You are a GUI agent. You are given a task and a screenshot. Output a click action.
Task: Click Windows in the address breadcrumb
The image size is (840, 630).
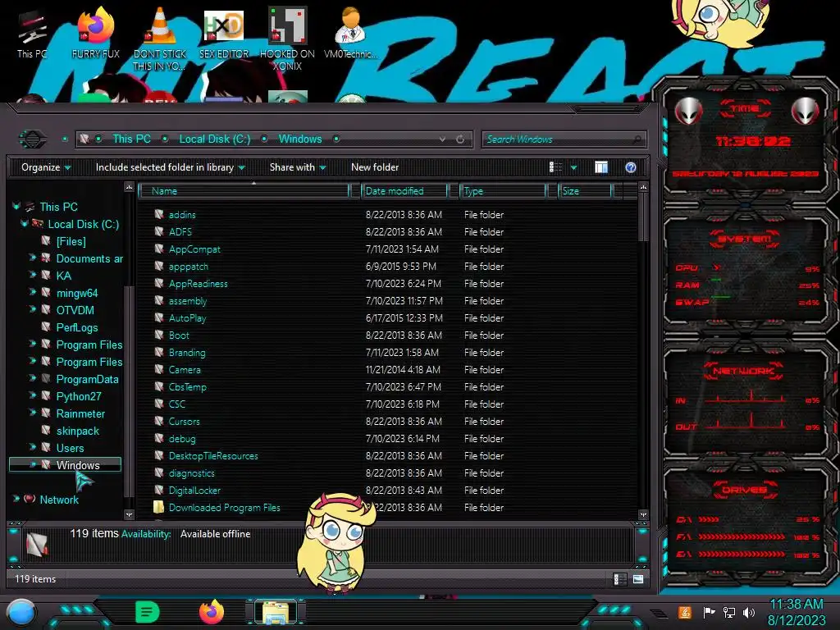pos(300,139)
